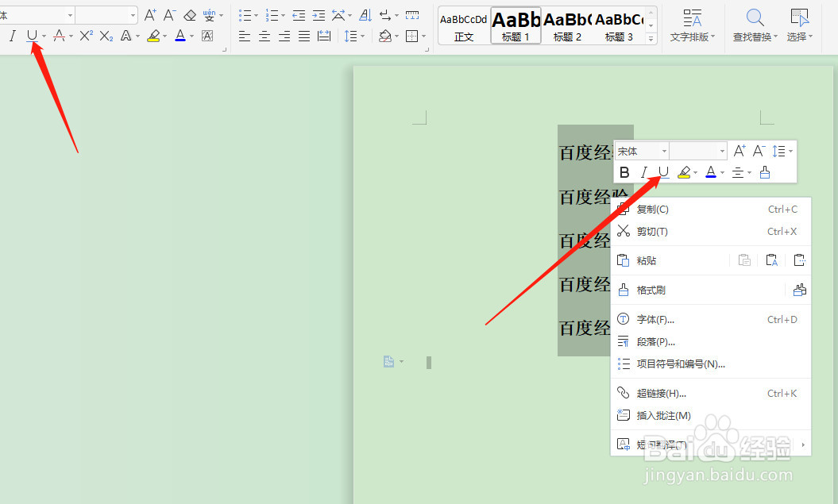
Task: Toggle italic in the ribbon
Action: (x=12, y=37)
